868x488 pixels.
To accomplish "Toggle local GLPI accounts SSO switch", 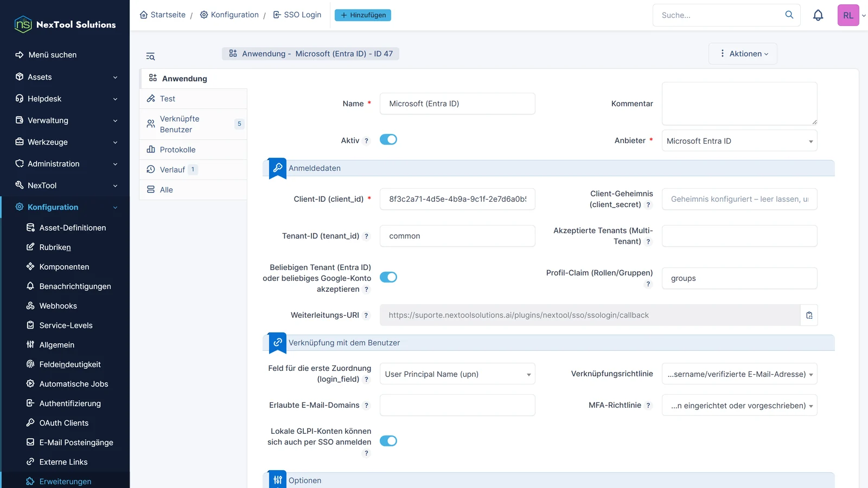I will pyautogui.click(x=388, y=441).
